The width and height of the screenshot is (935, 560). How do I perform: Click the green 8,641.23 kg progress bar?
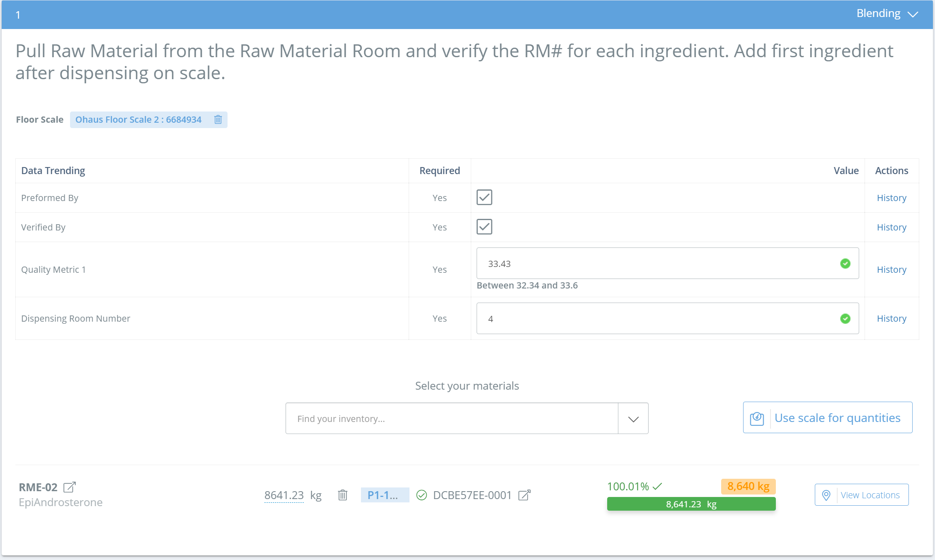(691, 504)
